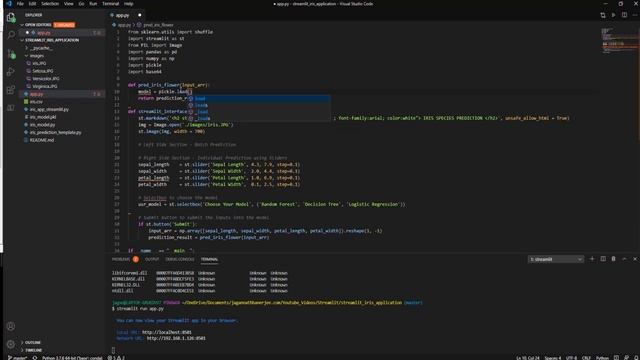Open iris_prediction_template.py file
The height and width of the screenshot is (360, 640).
(x=56, y=132)
